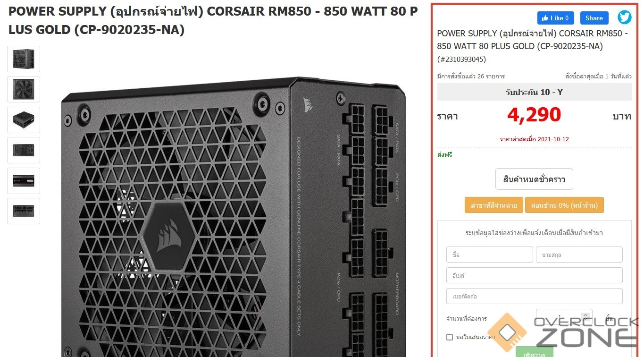View the fan-side PSU thumbnail
644x357 pixels.
(24, 89)
